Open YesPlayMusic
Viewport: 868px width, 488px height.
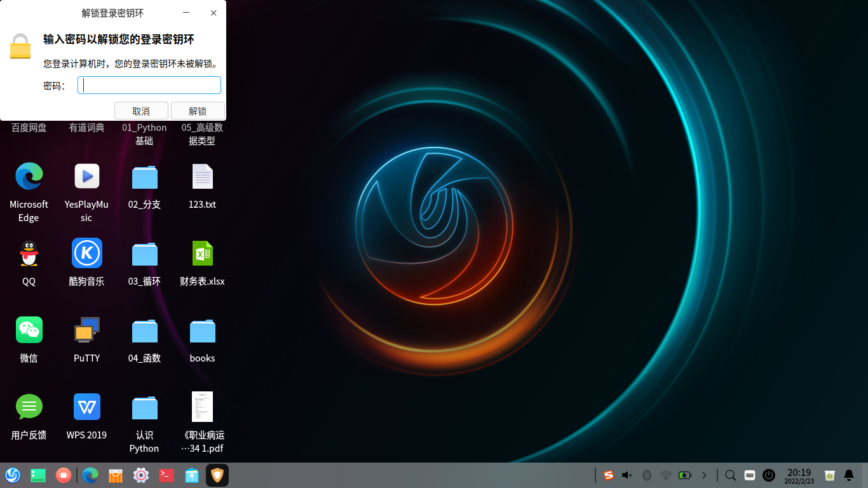point(86,176)
